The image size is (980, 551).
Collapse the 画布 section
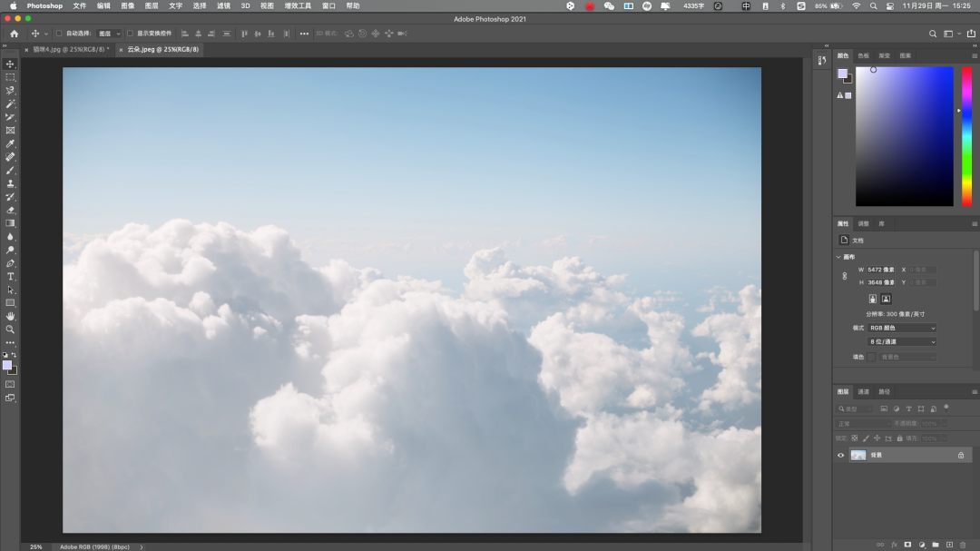coord(838,257)
